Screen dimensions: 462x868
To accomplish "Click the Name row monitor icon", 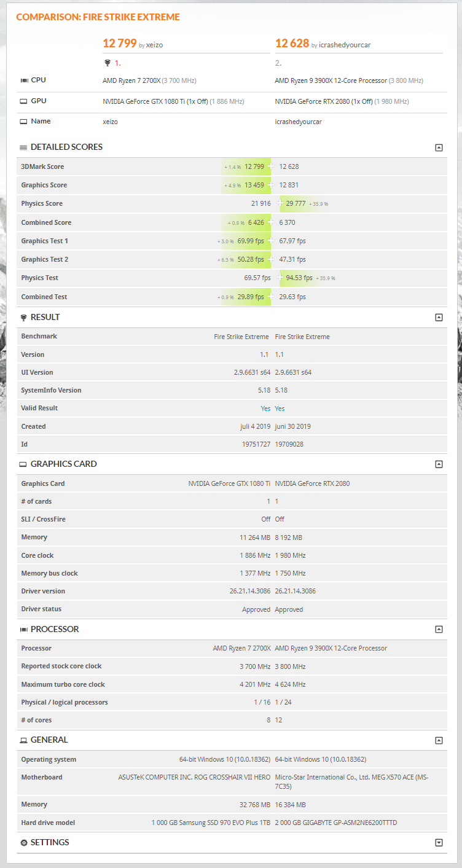I will pos(24,122).
